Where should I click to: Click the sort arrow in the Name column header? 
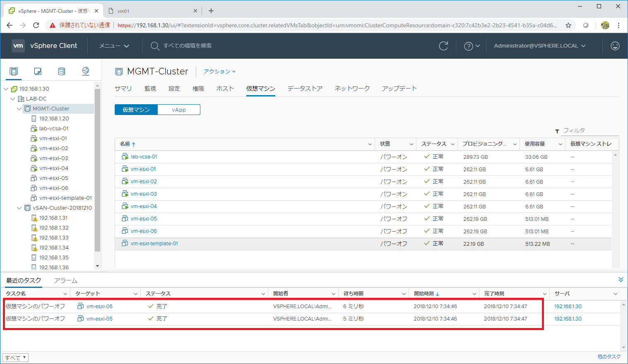134,144
